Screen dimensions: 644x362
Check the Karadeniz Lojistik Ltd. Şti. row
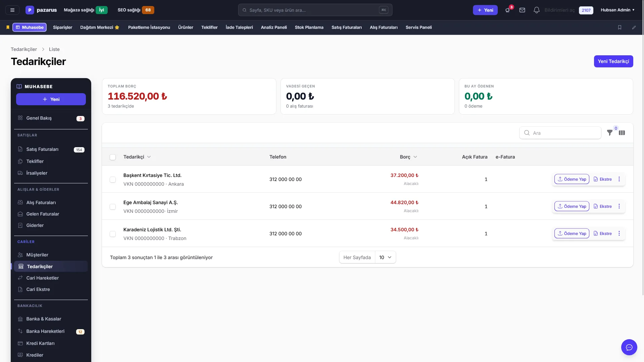113,234
